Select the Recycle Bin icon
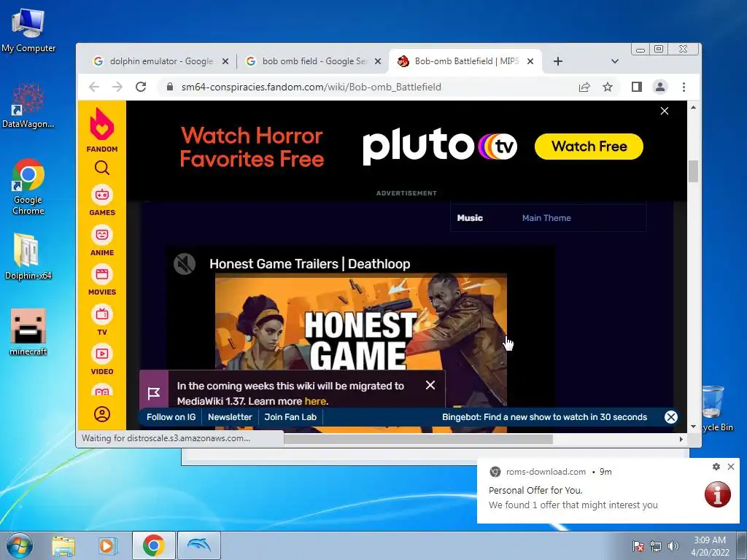Image resolution: width=747 pixels, height=560 pixels. (x=715, y=408)
